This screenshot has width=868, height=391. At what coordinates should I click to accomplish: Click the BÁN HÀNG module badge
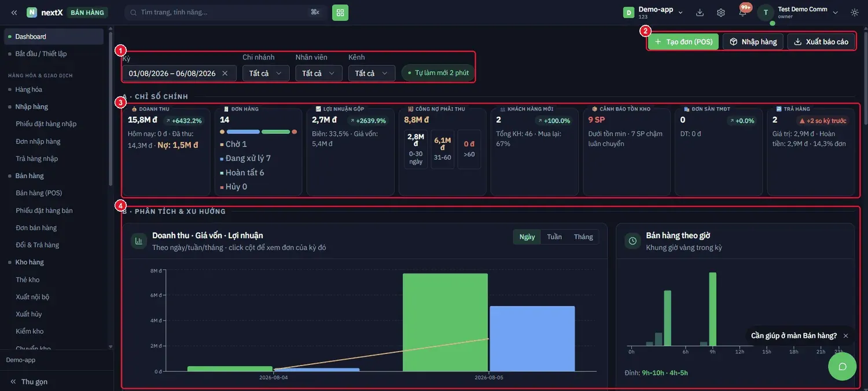[87, 12]
